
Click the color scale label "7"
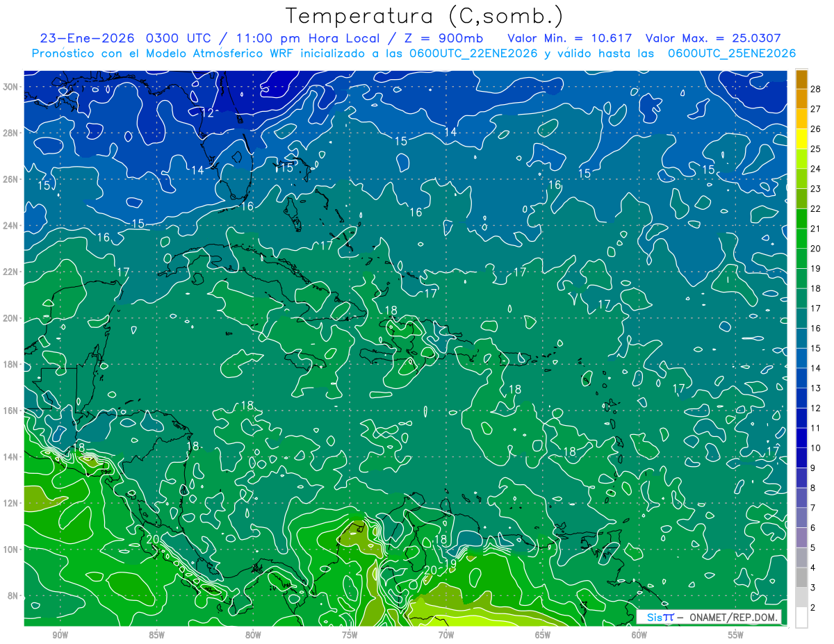(x=813, y=509)
